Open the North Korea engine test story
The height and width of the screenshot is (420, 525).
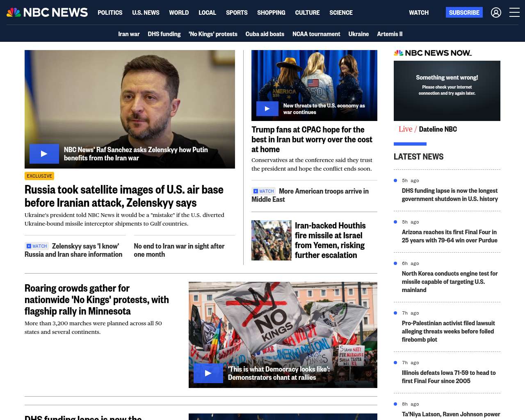pyautogui.click(x=450, y=281)
